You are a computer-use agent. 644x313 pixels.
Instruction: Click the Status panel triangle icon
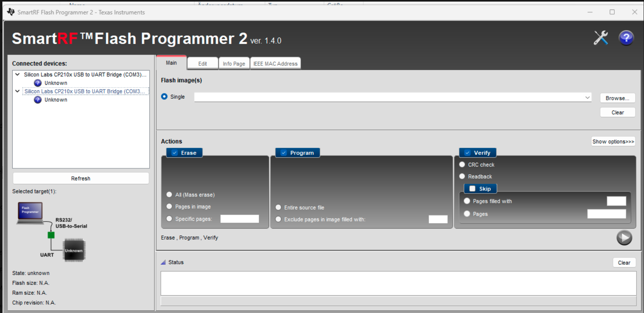coord(163,262)
